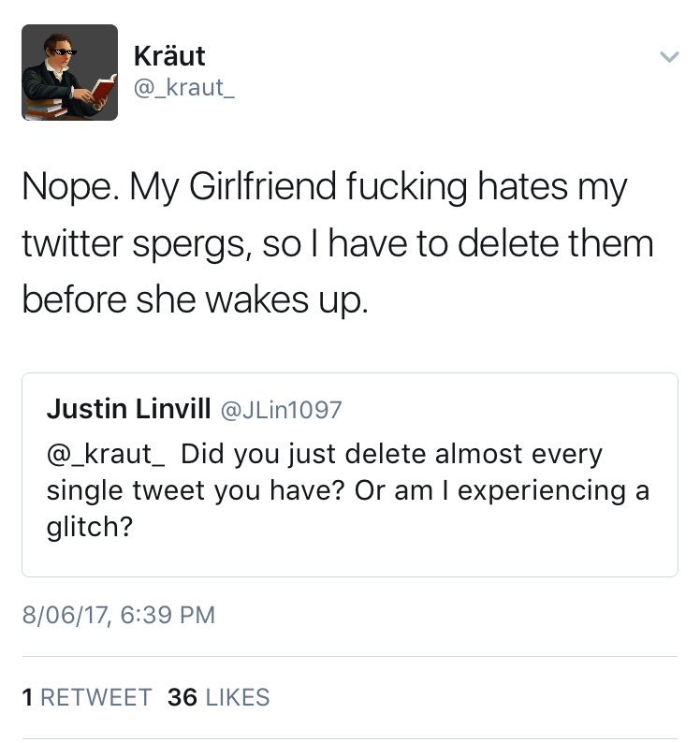Open the 8/06/17, 6:39 PM timestamp
700x743 pixels.
coord(119,615)
